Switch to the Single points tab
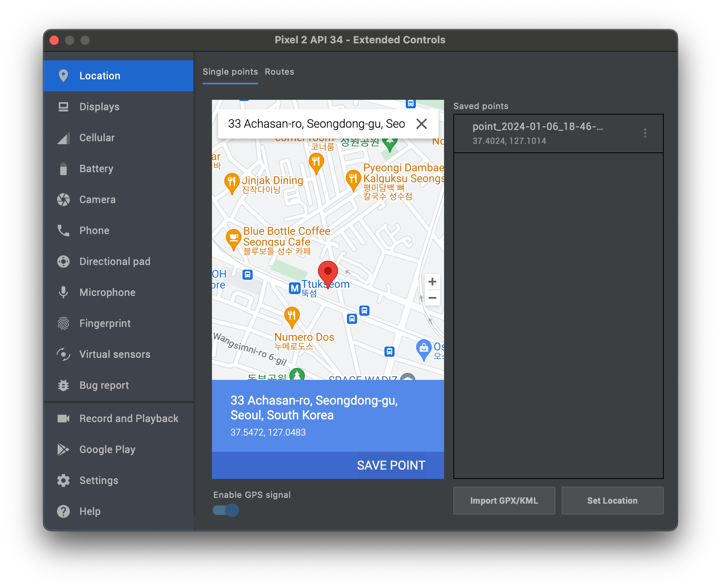Image resolution: width=721 pixels, height=588 pixels. (230, 72)
